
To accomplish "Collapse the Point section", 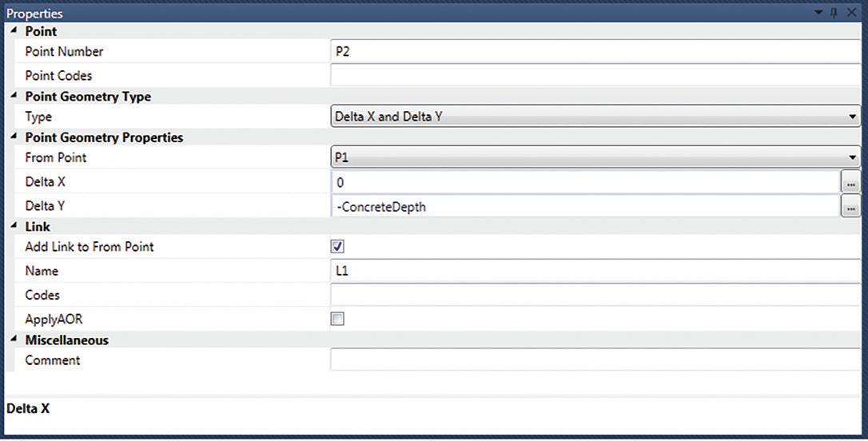I will [14, 30].
